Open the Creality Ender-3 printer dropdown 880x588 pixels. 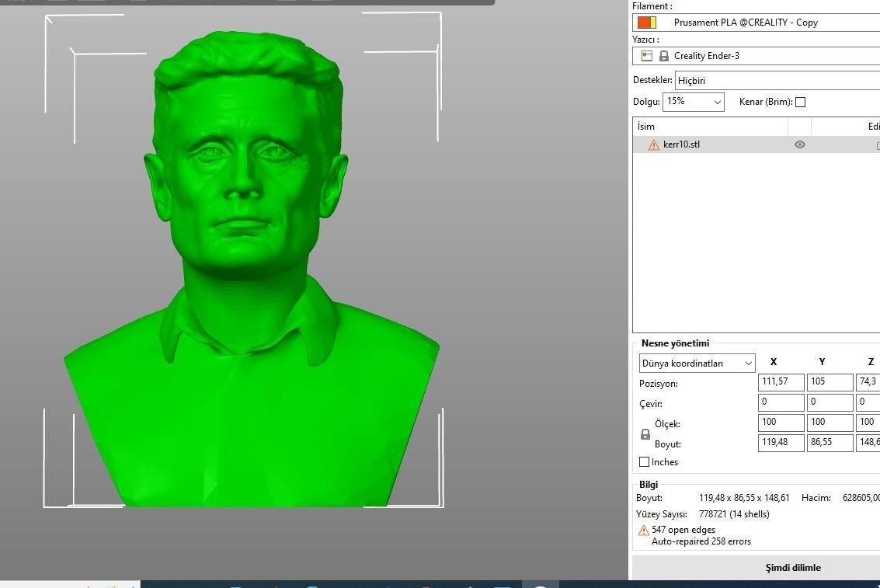tap(756, 56)
